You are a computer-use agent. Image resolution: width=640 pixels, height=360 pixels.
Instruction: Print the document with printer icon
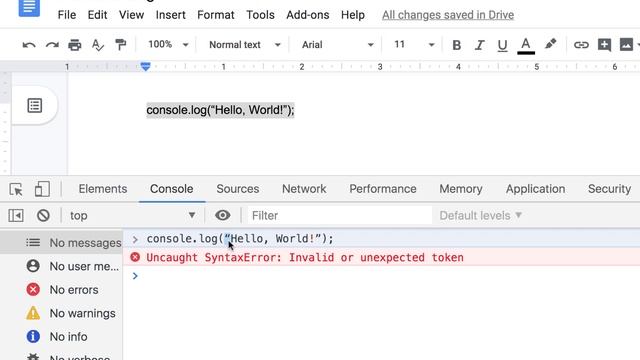[x=75, y=45]
